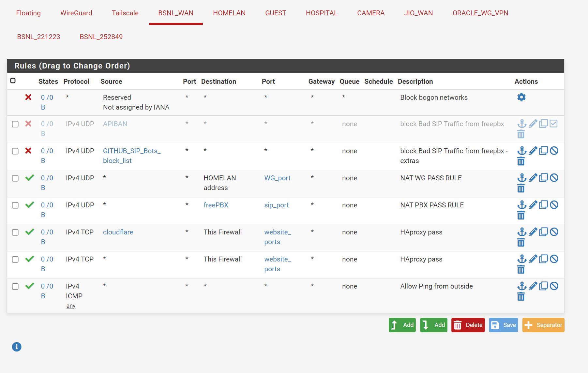Switch to the HOMELAN tab
Image resolution: width=588 pixels, height=373 pixels.
[x=229, y=13]
